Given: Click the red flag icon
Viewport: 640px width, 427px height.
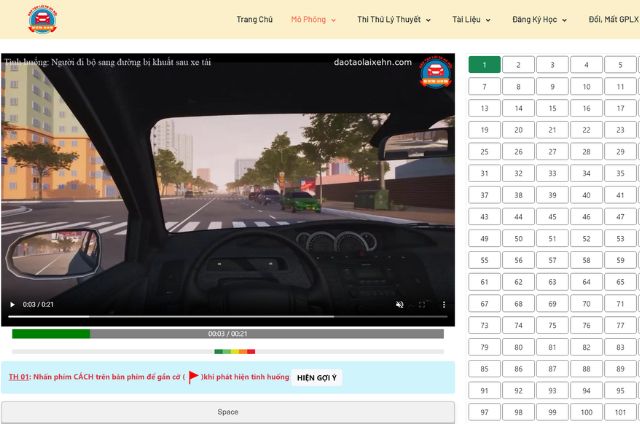Looking at the screenshot, I should click(193, 377).
